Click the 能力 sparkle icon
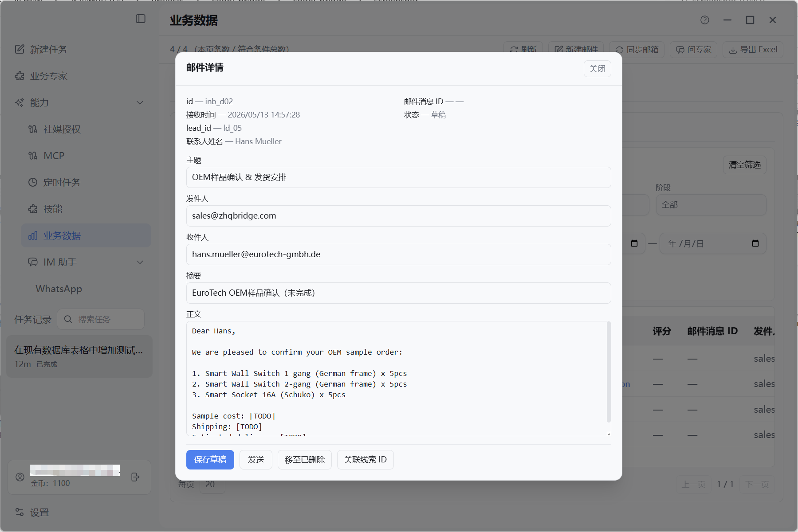Viewport: 798px width, 532px height. [x=20, y=102]
